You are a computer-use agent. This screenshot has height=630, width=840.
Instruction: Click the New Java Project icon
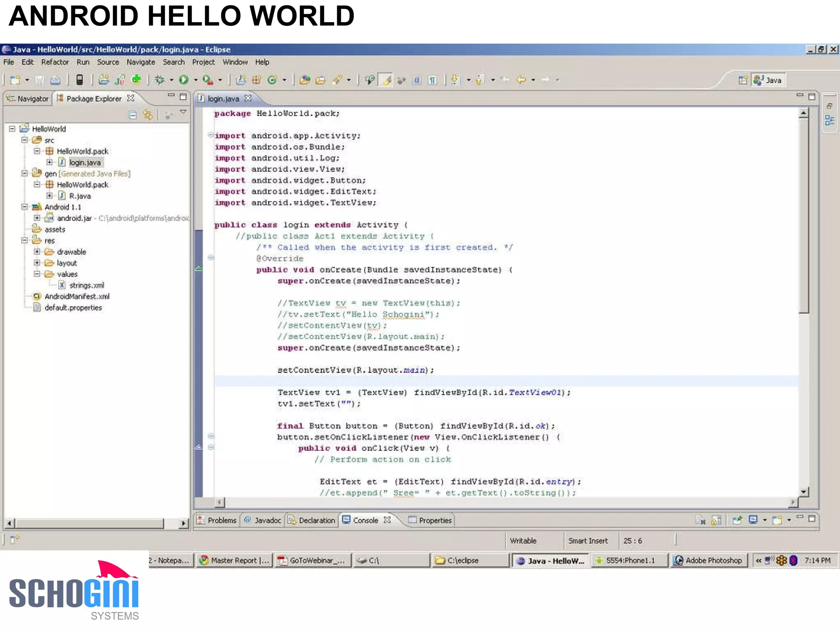pyautogui.click(x=241, y=80)
